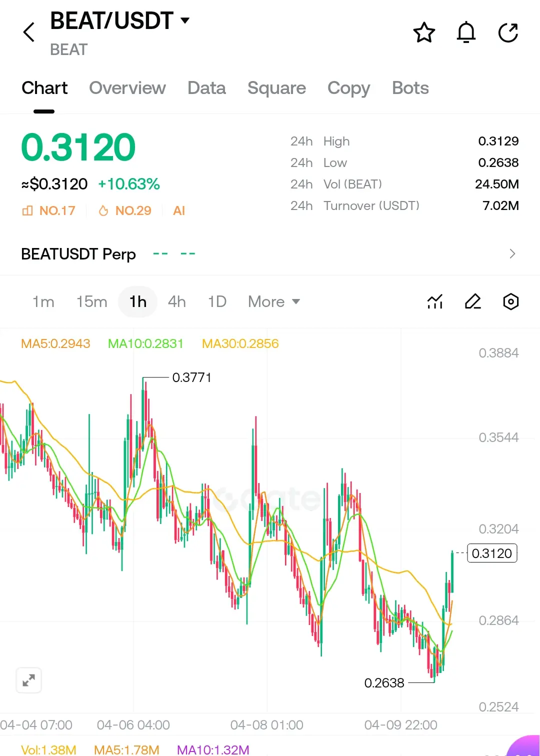Expand the chart to fullscreen
This screenshot has height=756, width=540.
[x=28, y=680]
